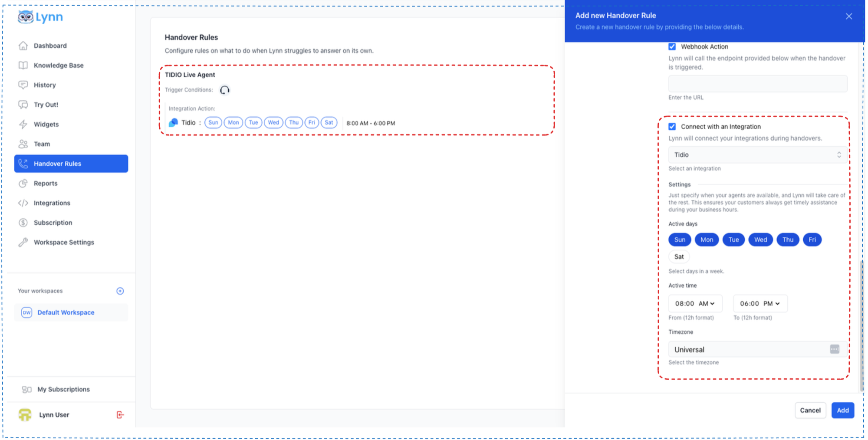Open the AM selector for start time
868x440 pixels.
click(x=707, y=303)
